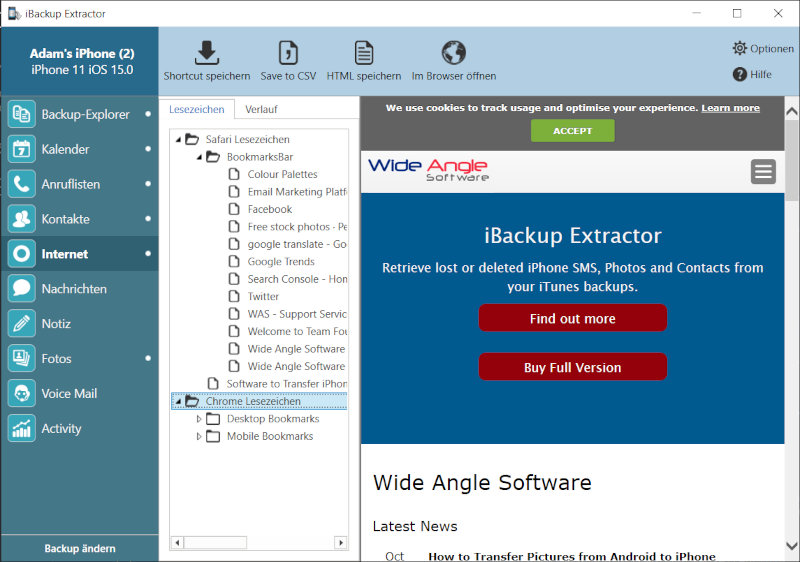The height and width of the screenshot is (562, 800).
Task: Select the Free stock photos bookmark
Action: click(297, 226)
